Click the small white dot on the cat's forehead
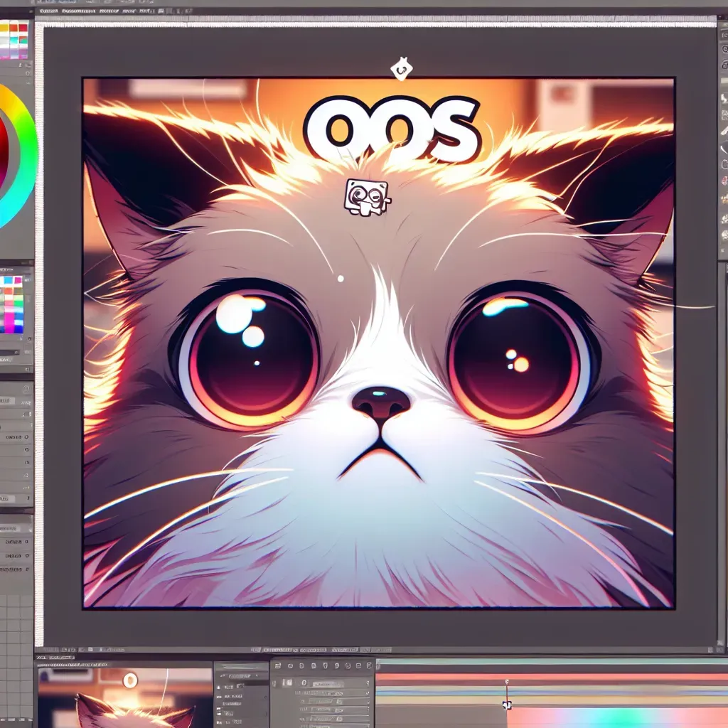728x728 pixels. click(340, 278)
